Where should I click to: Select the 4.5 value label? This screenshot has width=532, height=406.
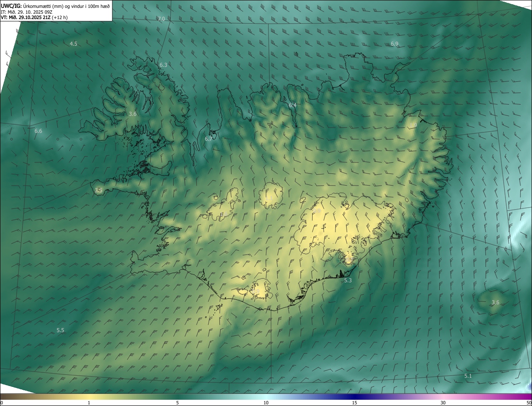click(74, 44)
